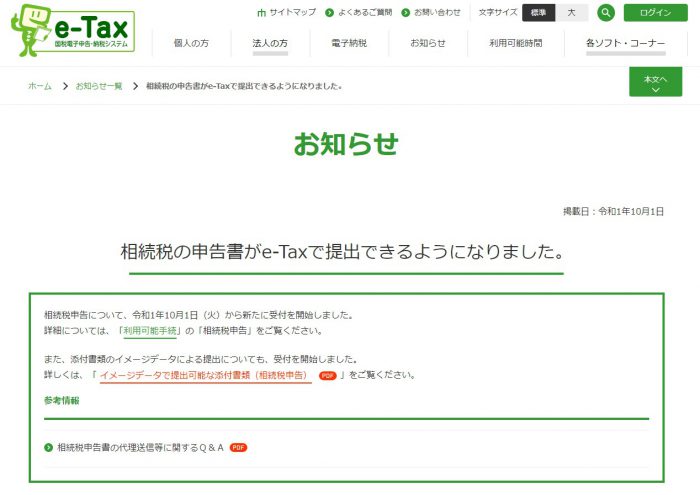700x495 pixels.
Task: Open the お知らせ menu
Action: [x=428, y=43]
